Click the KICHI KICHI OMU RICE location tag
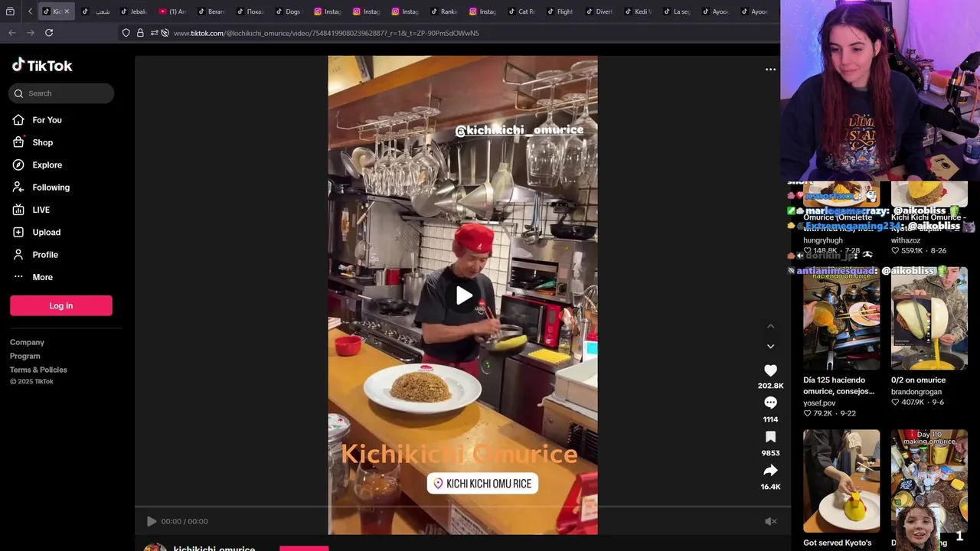The height and width of the screenshot is (551, 980). [x=482, y=484]
